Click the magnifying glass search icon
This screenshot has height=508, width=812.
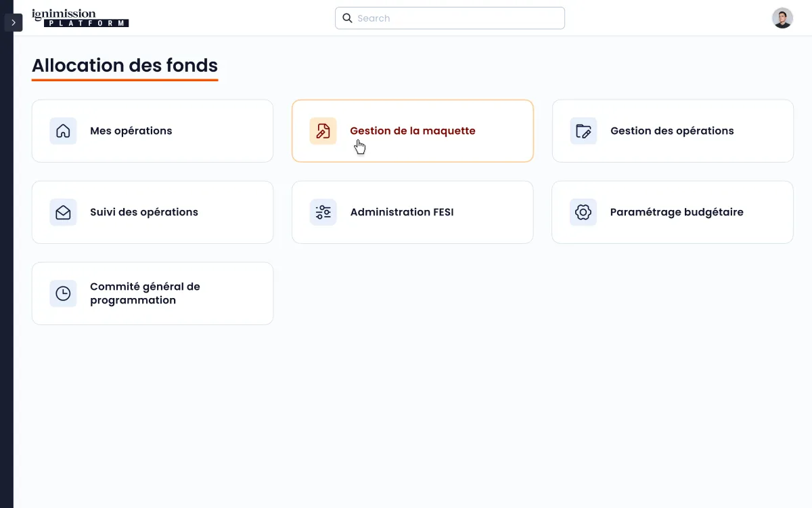click(347, 18)
